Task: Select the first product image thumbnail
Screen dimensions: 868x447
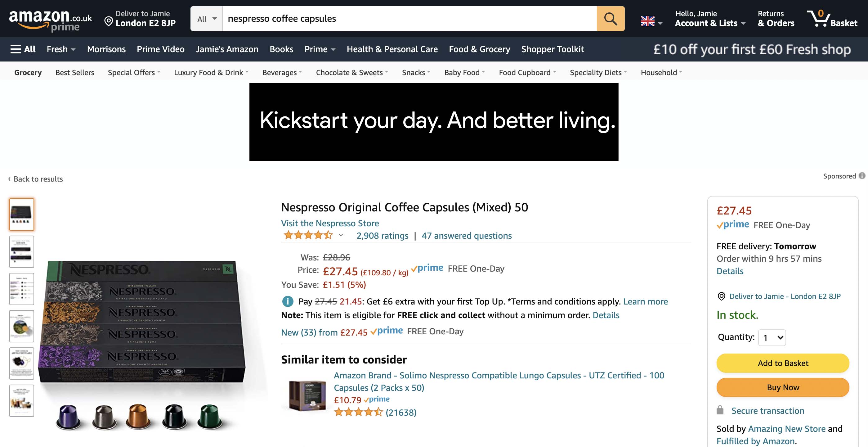Action: [x=22, y=215]
